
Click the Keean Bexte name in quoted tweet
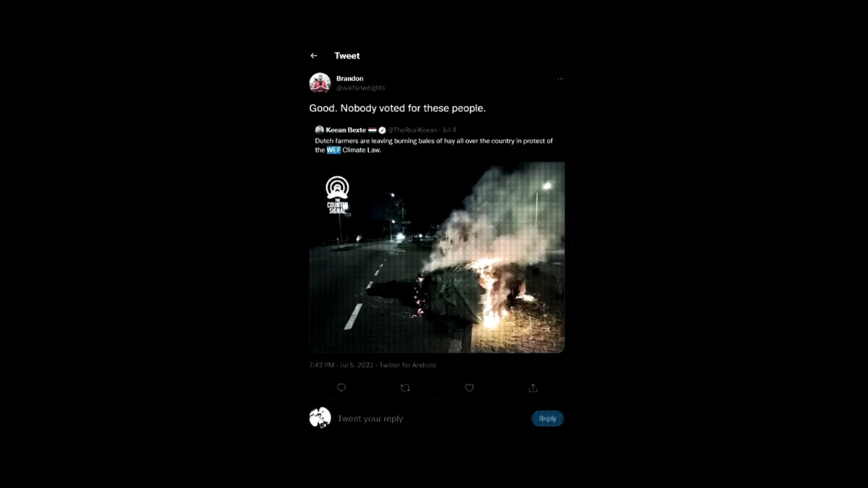click(346, 130)
